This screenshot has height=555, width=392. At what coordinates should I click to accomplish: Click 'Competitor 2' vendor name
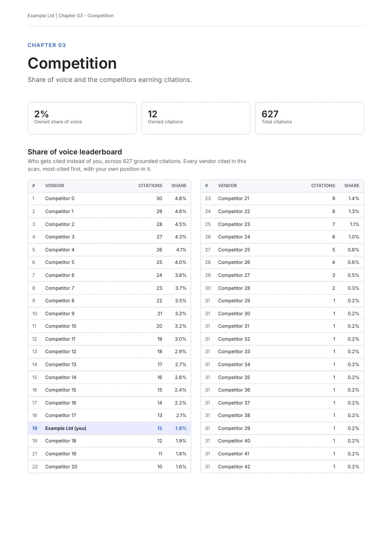tap(59, 224)
